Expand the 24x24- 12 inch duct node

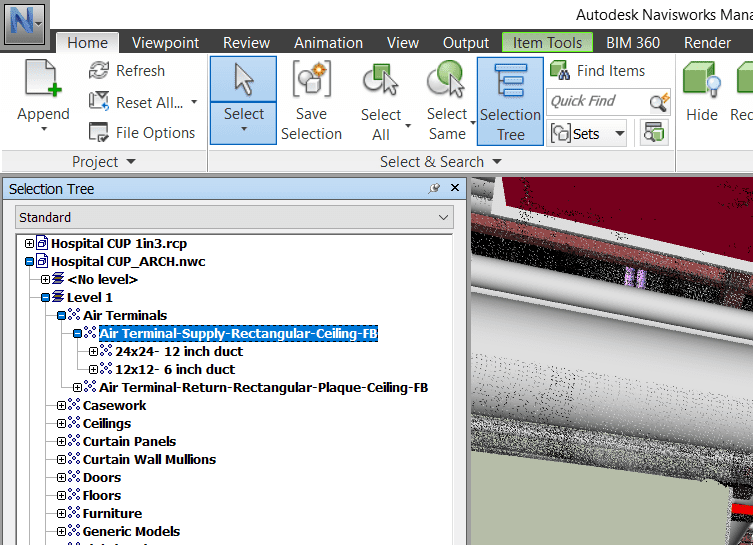pos(94,351)
